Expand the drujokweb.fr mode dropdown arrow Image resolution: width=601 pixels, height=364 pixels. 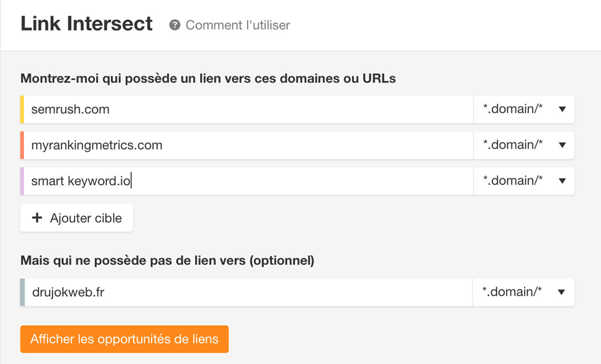tap(561, 293)
